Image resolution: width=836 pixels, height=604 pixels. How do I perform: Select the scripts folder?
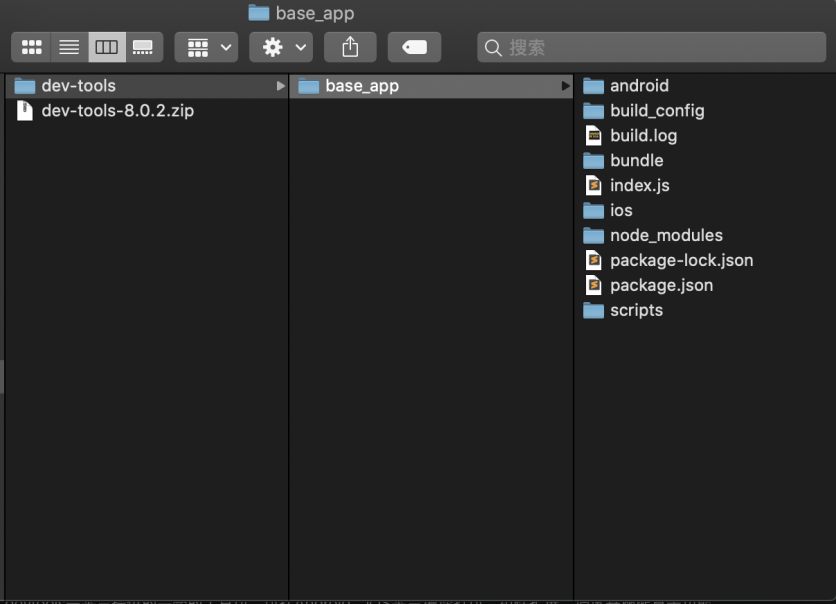point(636,311)
